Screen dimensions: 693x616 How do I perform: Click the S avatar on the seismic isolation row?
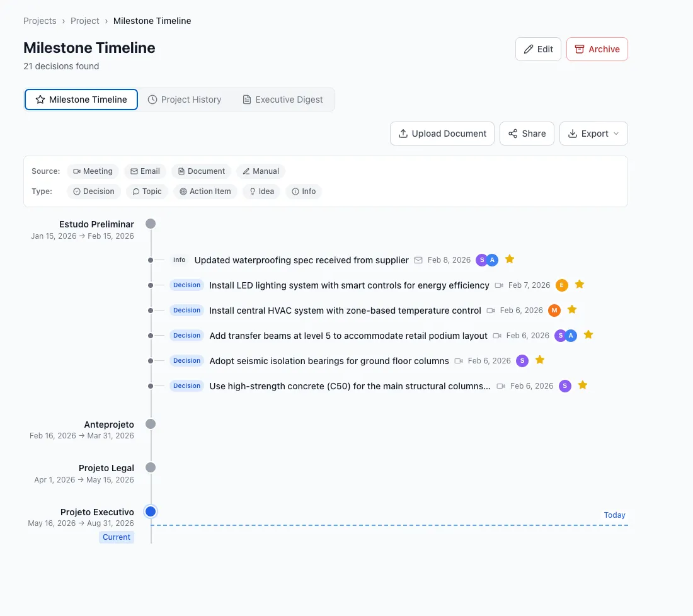tap(522, 361)
